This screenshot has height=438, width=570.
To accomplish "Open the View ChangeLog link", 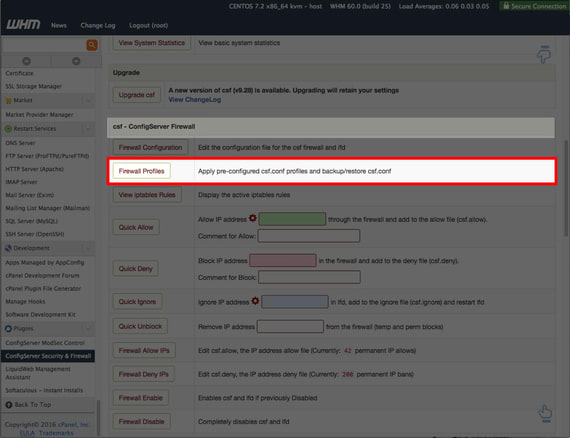I will pos(194,100).
